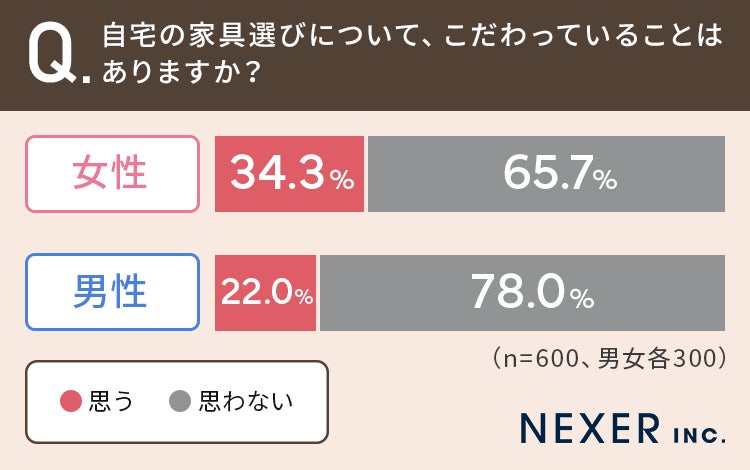This screenshot has height=470, width=750.
Task: Click the red 思う legend dot
Action: point(70,402)
